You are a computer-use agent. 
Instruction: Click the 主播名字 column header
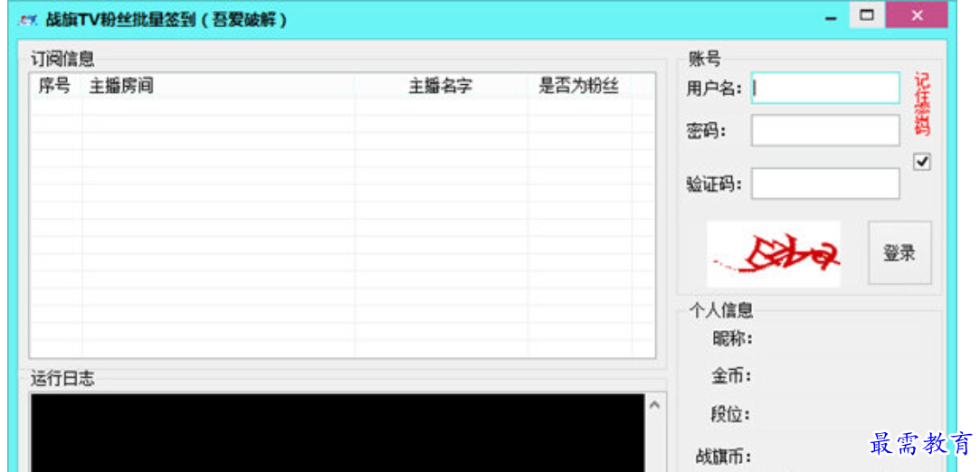tap(441, 86)
